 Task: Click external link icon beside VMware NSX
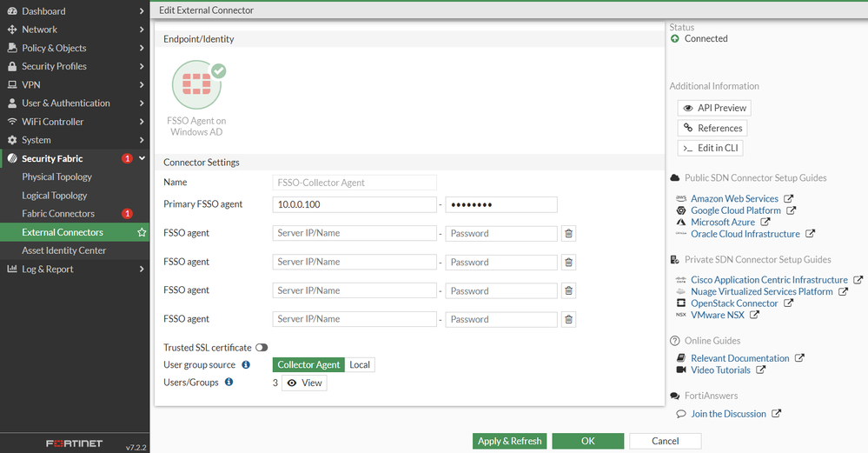(754, 315)
